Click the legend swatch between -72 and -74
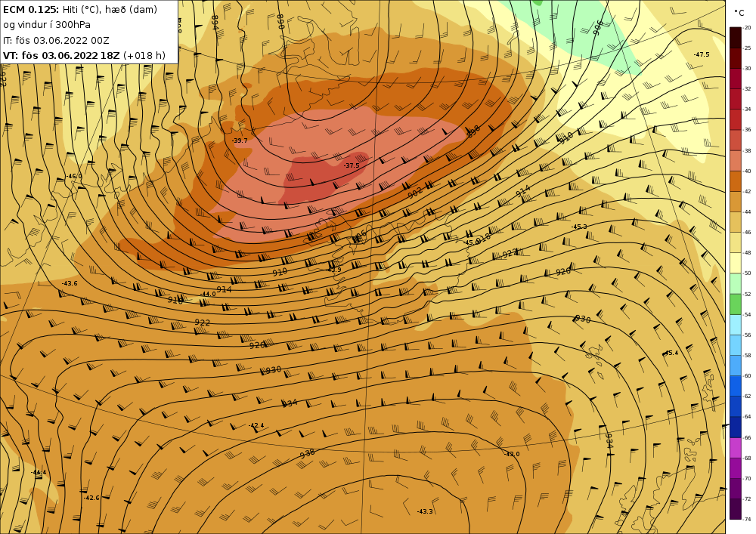This screenshot has height=534, width=756. [x=736, y=509]
